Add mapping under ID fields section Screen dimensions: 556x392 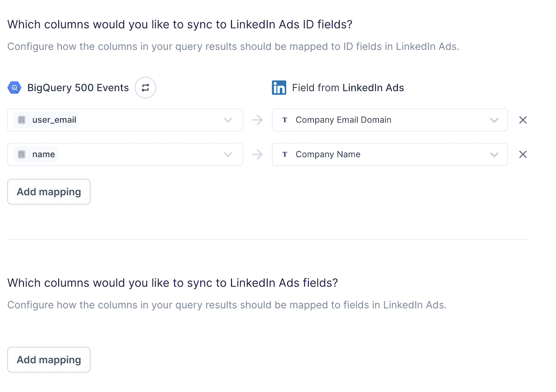(x=49, y=192)
